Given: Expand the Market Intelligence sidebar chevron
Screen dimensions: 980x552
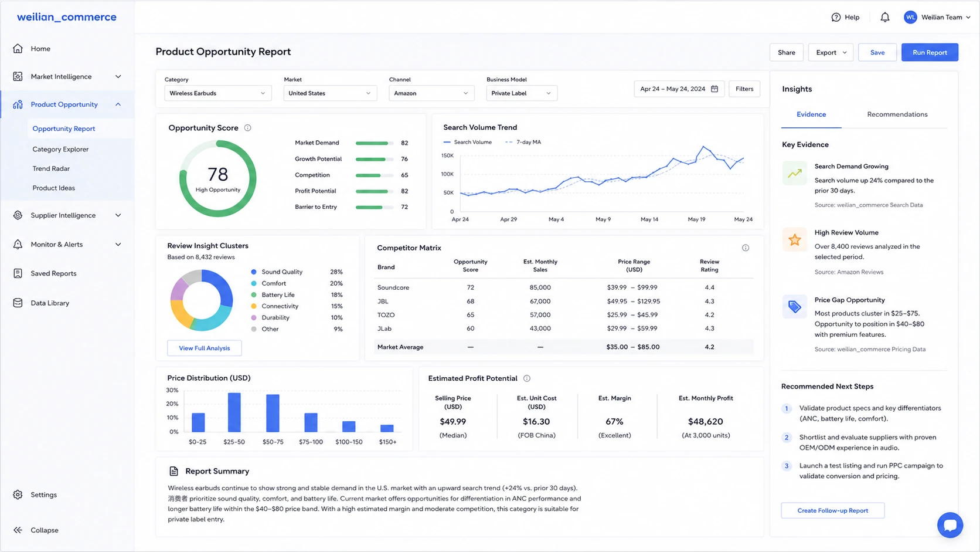Looking at the screenshot, I should pos(118,77).
